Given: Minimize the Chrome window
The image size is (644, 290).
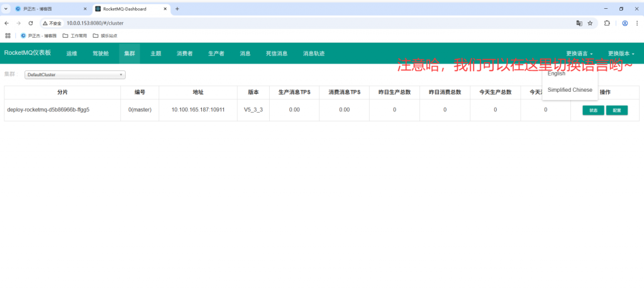Looking at the screenshot, I should pos(606,9).
